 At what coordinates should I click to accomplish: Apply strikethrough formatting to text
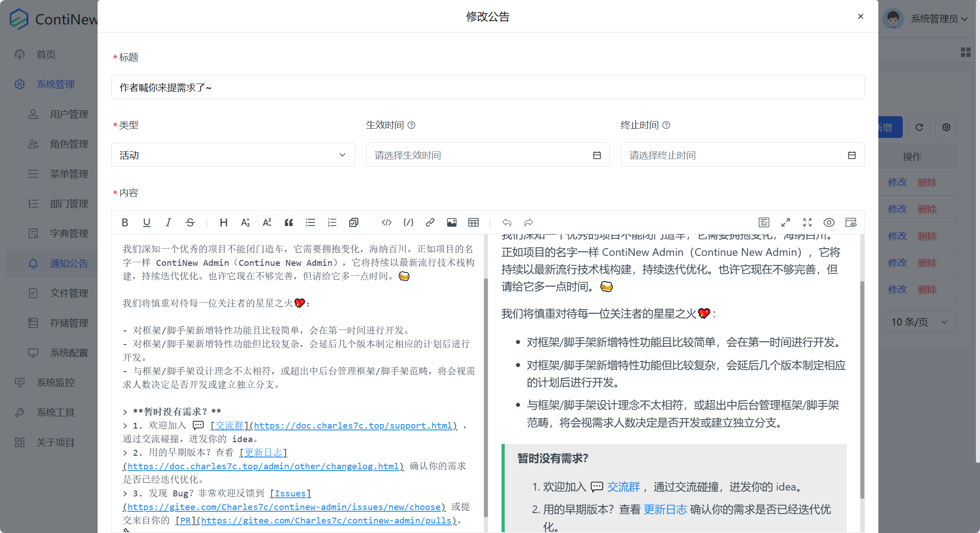[x=190, y=222]
